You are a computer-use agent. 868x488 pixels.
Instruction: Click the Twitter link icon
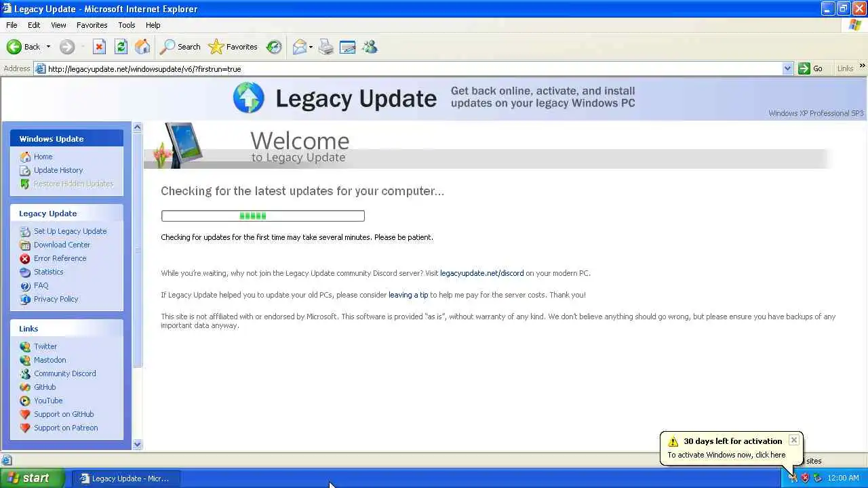pyautogui.click(x=25, y=346)
